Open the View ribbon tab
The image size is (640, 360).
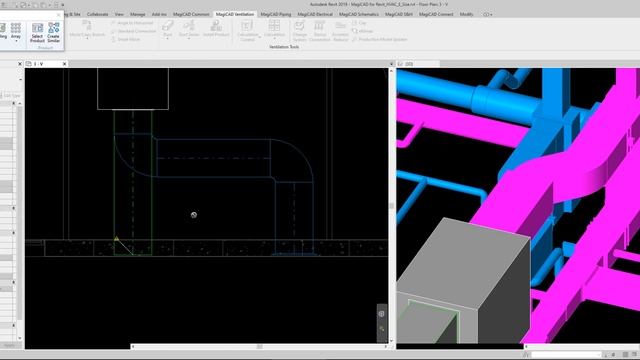tap(119, 14)
